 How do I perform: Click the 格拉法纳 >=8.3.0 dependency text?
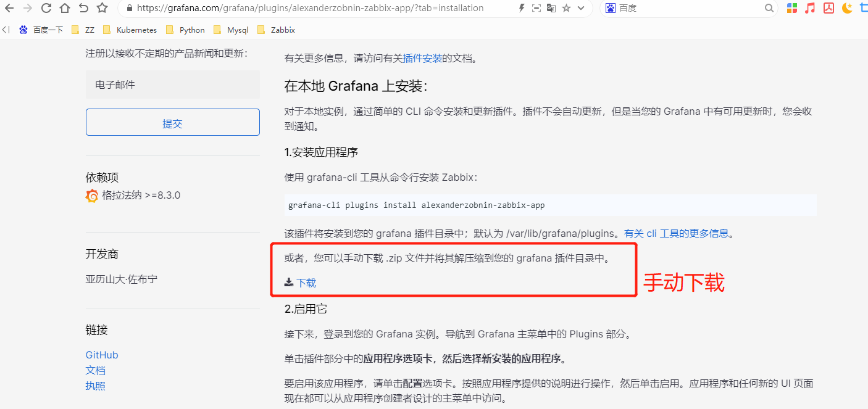(141, 196)
